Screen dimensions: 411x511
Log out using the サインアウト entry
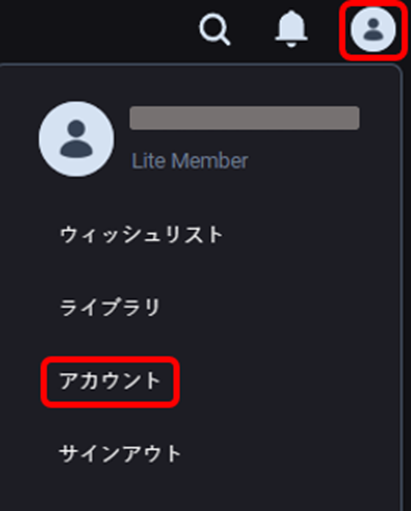coord(120,454)
